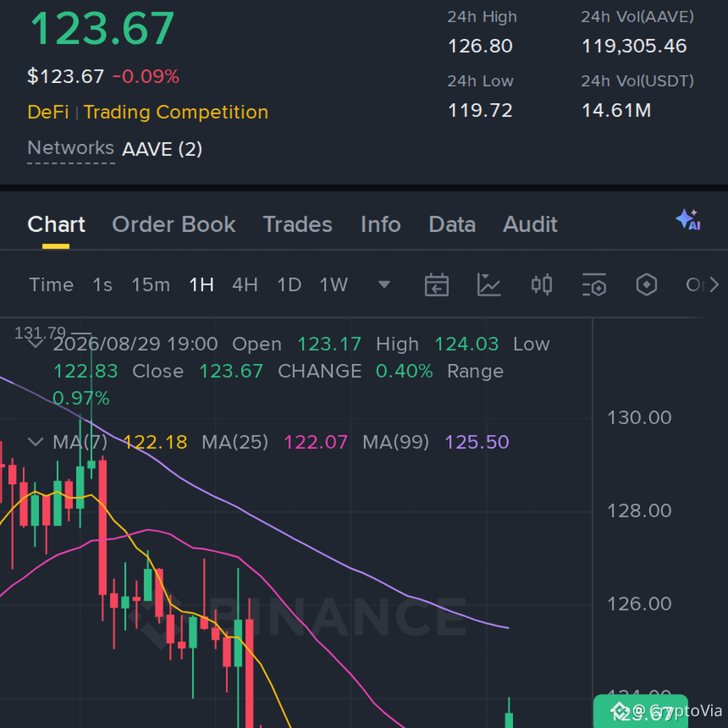728x728 pixels.
Task: Open the Order Book tab
Action: (x=174, y=224)
